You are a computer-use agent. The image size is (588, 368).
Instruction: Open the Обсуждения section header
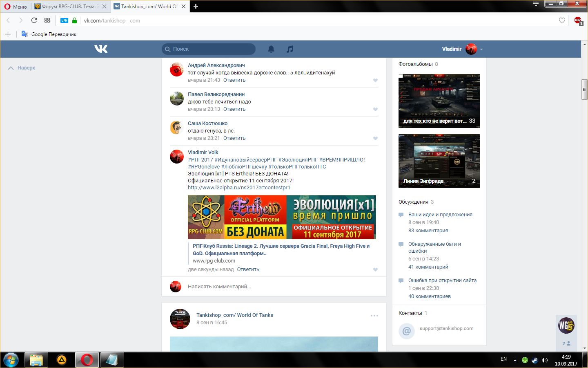(x=413, y=202)
